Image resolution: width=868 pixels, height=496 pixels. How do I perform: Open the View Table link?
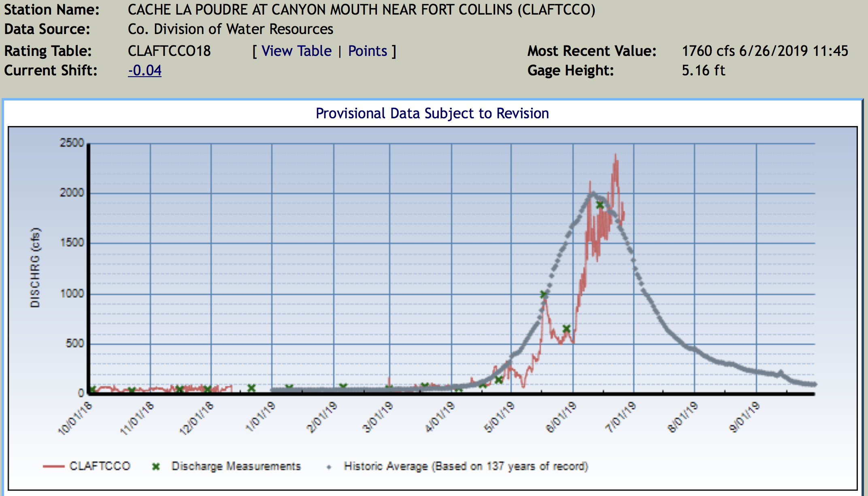tap(296, 51)
